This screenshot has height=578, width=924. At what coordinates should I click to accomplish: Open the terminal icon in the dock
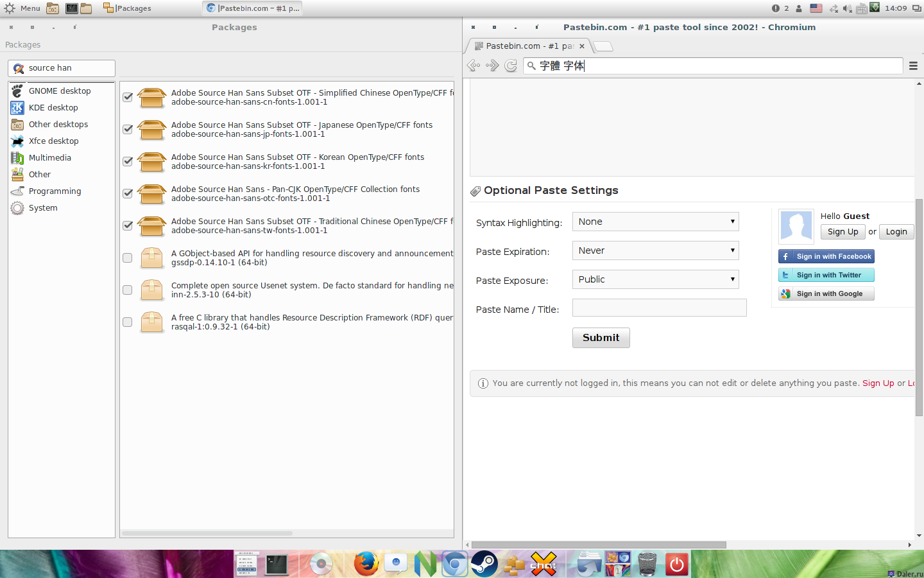tap(277, 564)
